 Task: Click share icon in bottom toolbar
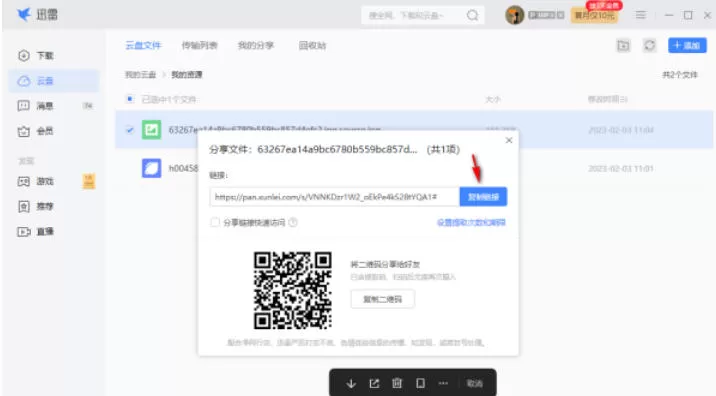tap(374, 383)
